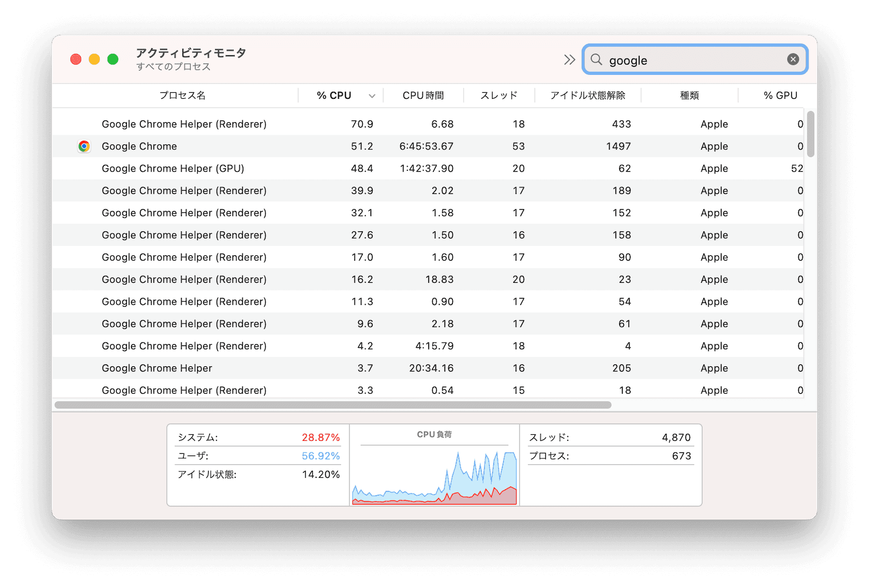Zoom window with green button
Viewport: 869px width, 588px height.
coord(113,59)
